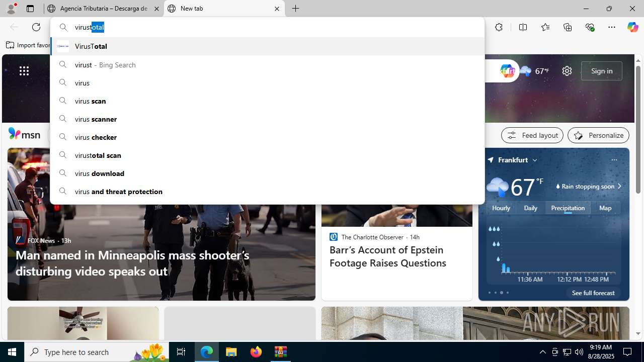Open Barr's Account of Epstein article

pyautogui.click(x=387, y=256)
